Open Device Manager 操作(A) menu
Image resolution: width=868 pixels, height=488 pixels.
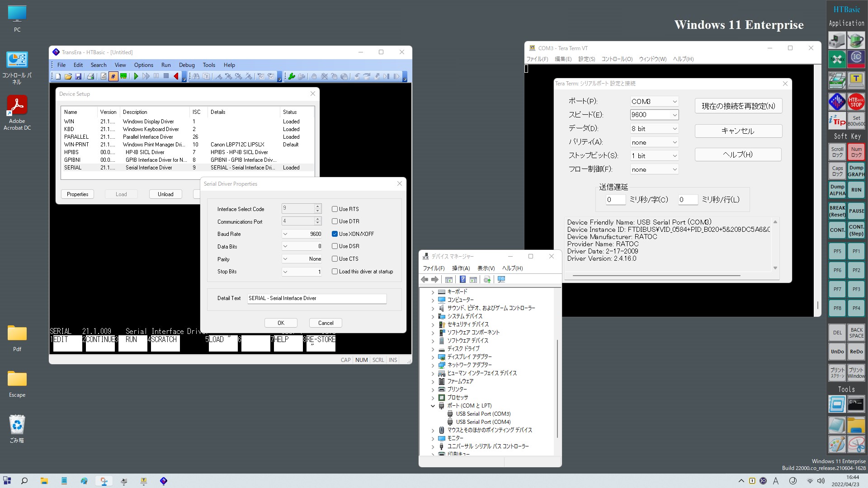pos(461,268)
